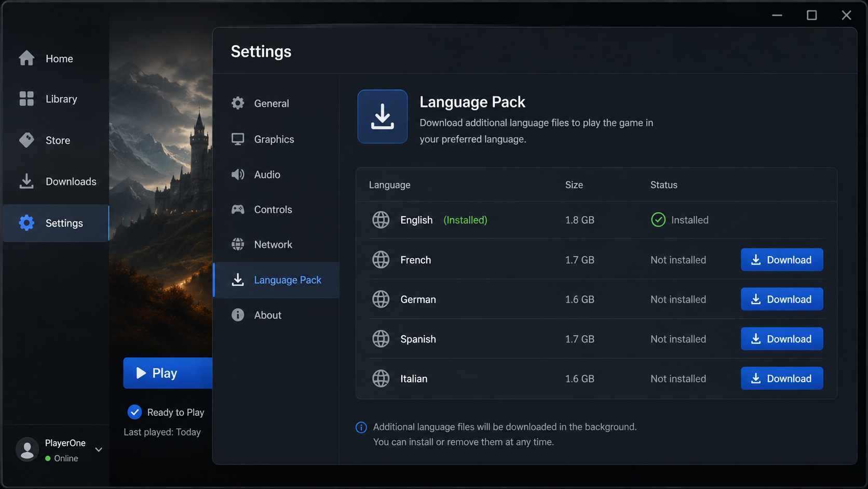Go to Store tag icon

pyautogui.click(x=26, y=140)
